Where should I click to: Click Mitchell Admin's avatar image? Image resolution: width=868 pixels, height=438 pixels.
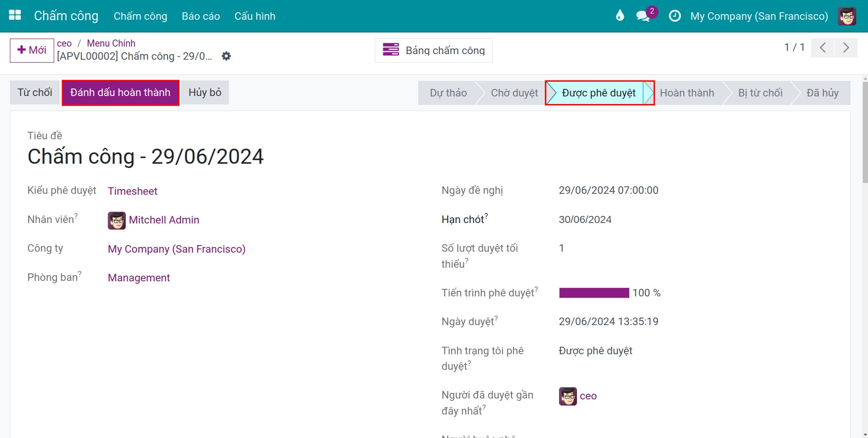116,220
